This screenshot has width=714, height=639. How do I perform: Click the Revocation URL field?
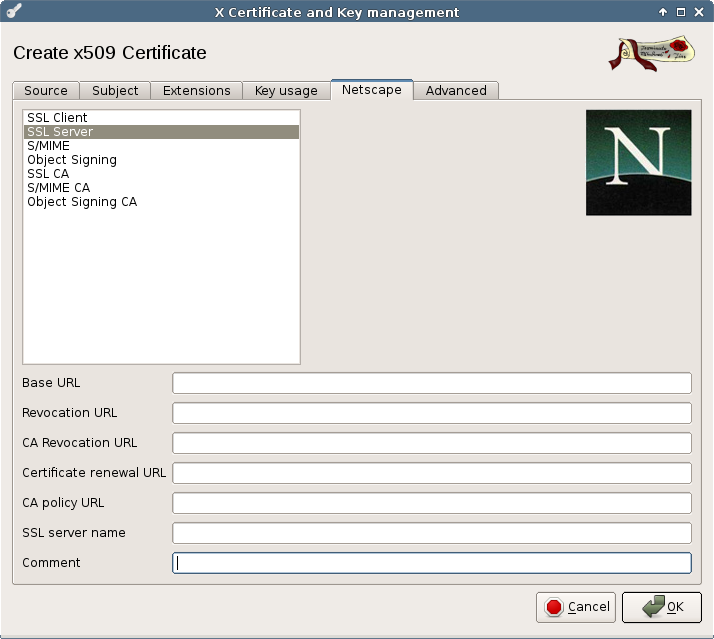(432, 413)
